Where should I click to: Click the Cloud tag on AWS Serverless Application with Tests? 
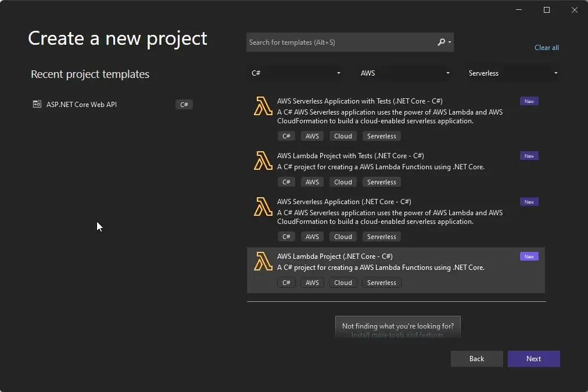(x=343, y=136)
